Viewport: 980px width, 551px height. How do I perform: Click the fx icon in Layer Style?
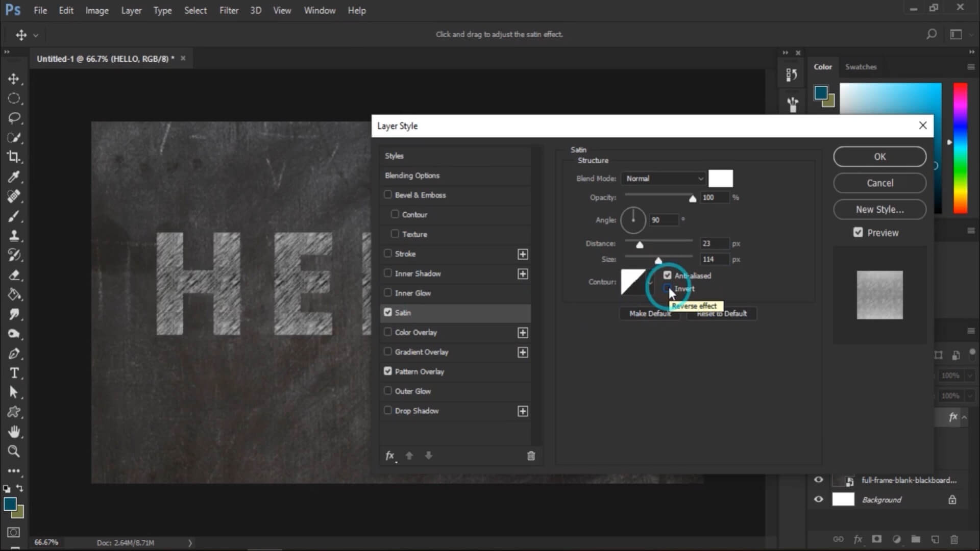[x=390, y=456]
